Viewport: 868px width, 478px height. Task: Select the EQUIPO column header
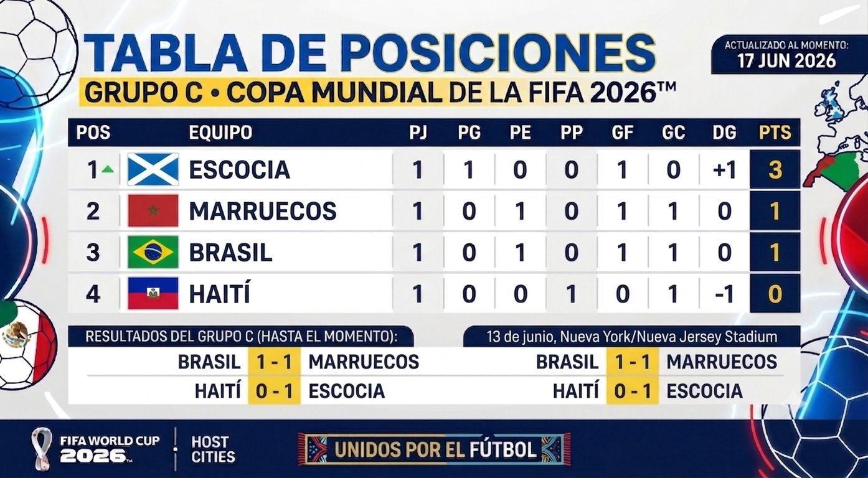[220, 133]
